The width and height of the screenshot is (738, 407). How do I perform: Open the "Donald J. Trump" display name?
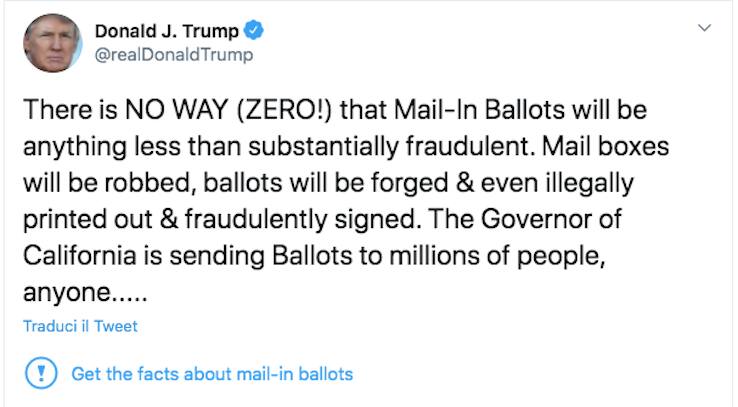[166, 32]
